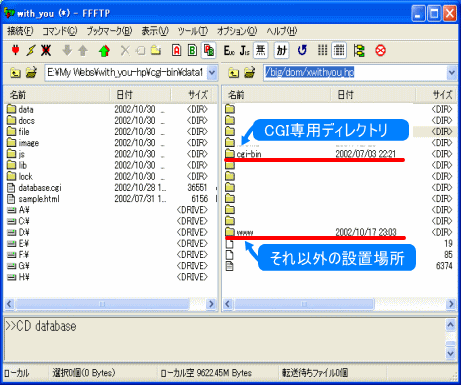Toggle half-width kana conversion かナ icon

(281, 51)
